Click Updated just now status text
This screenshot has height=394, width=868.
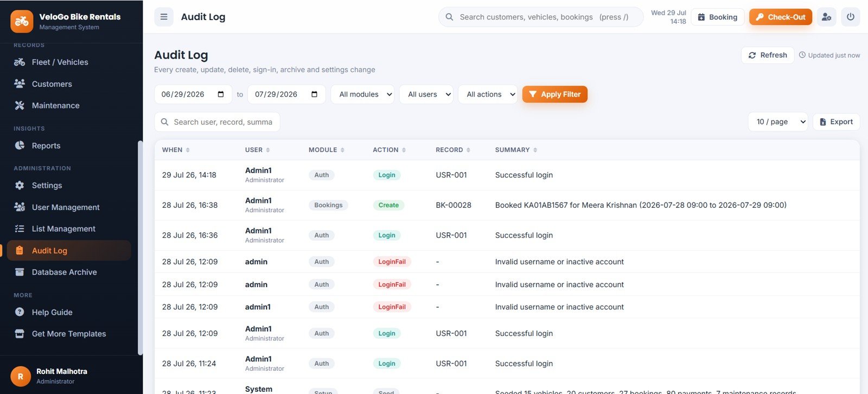click(834, 55)
